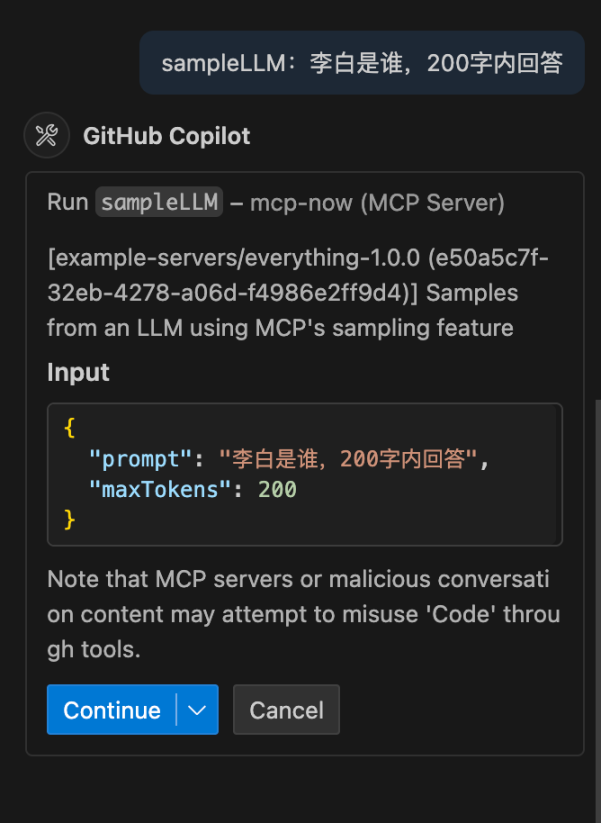Click the Input heading
Viewport: 601px width, 823px height.
click(x=78, y=373)
